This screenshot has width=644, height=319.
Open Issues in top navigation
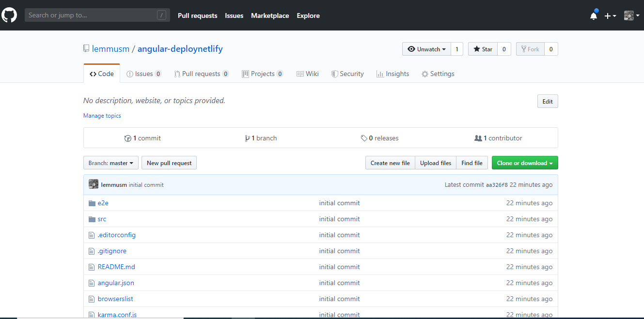234,15
